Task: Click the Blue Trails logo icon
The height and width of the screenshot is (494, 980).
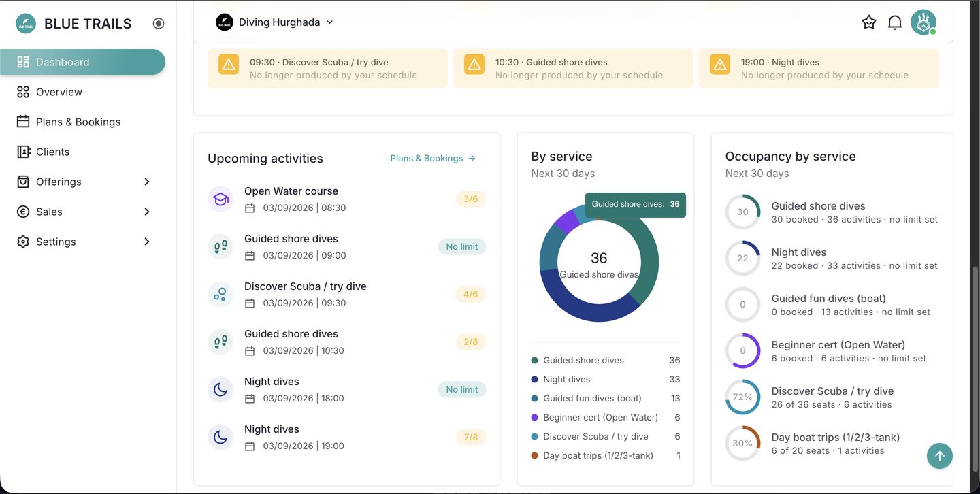Action: point(26,24)
